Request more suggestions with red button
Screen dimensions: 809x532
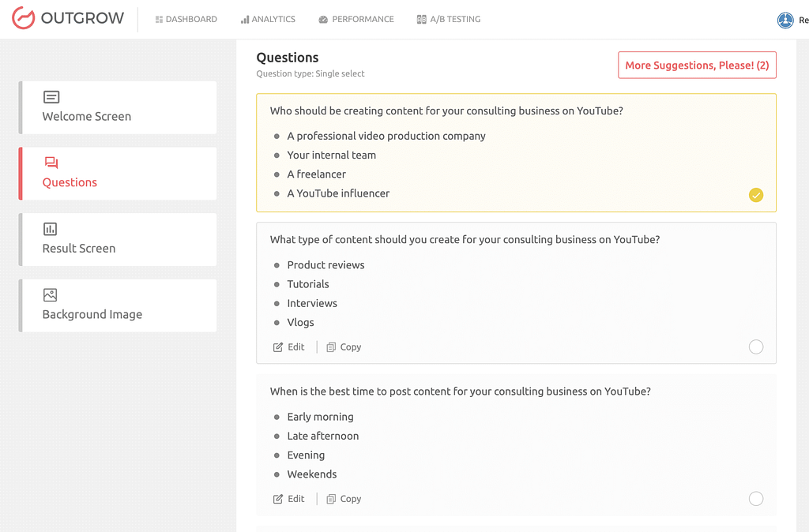(696, 66)
